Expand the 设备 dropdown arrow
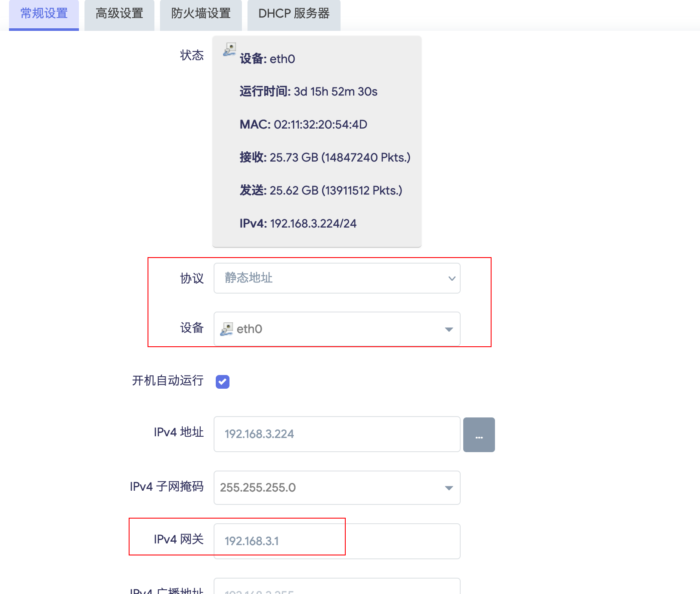The image size is (700, 594). click(449, 329)
